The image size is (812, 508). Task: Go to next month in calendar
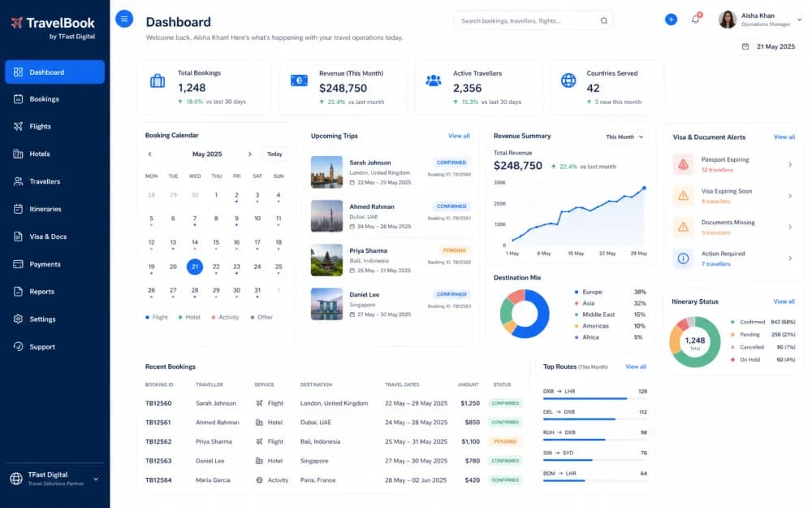tap(249, 154)
